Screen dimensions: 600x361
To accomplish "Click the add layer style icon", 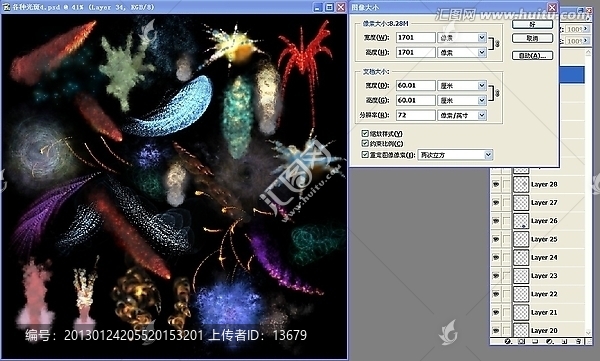I will [507, 341].
